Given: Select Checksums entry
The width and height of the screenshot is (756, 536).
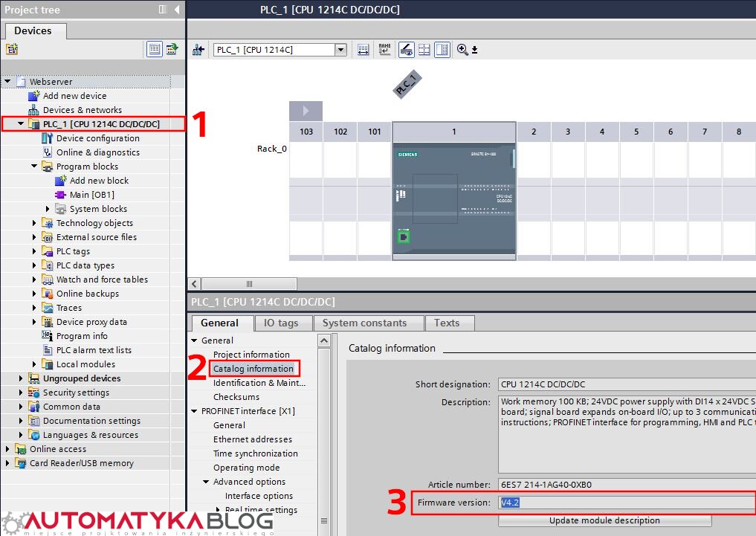Looking at the screenshot, I should point(236,397).
